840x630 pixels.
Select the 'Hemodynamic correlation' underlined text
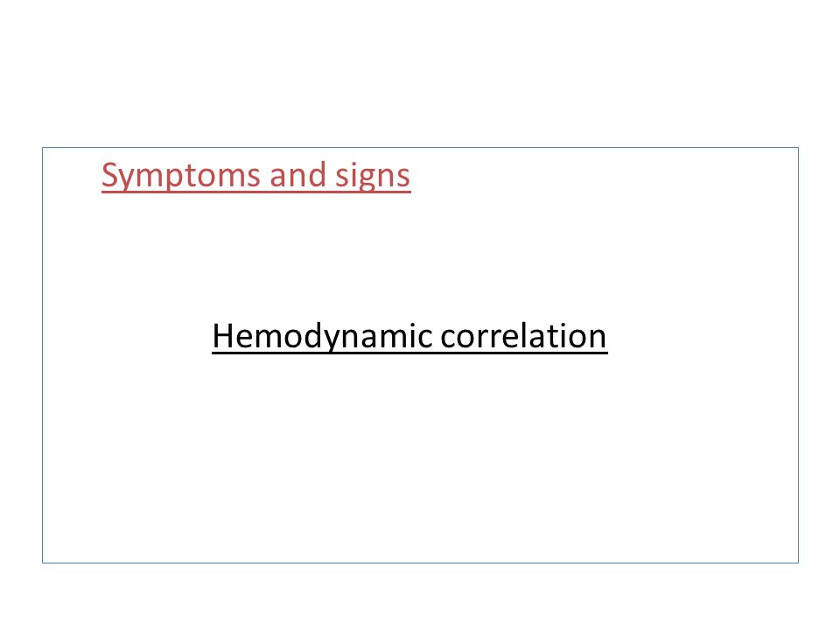[409, 337]
